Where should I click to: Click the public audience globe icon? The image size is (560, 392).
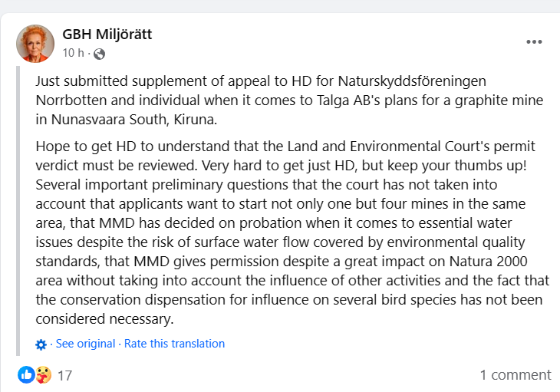99,54
